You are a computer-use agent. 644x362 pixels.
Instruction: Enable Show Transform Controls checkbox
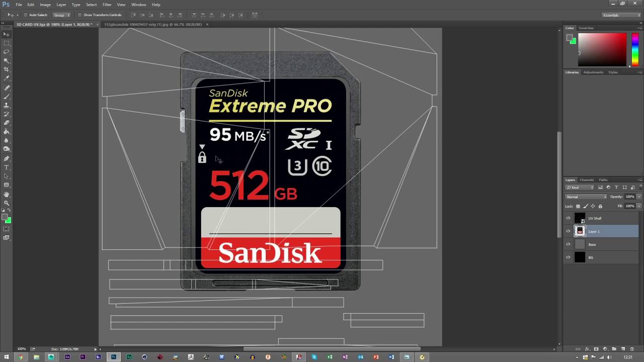coord(80,15)
